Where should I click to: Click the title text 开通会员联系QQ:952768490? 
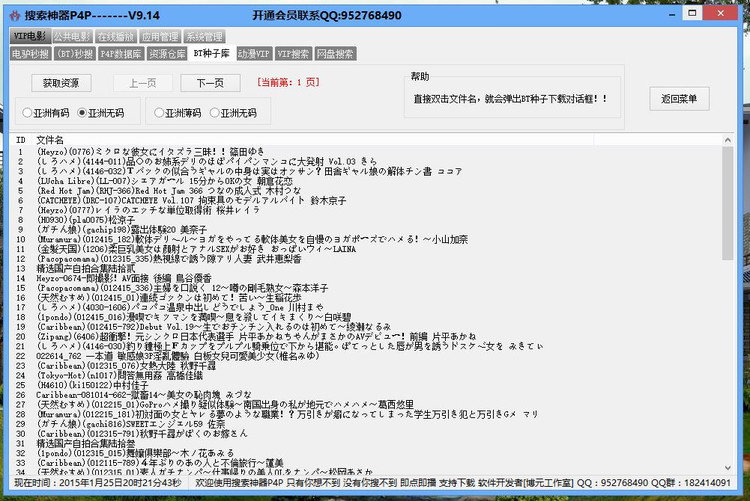(327, 16)
